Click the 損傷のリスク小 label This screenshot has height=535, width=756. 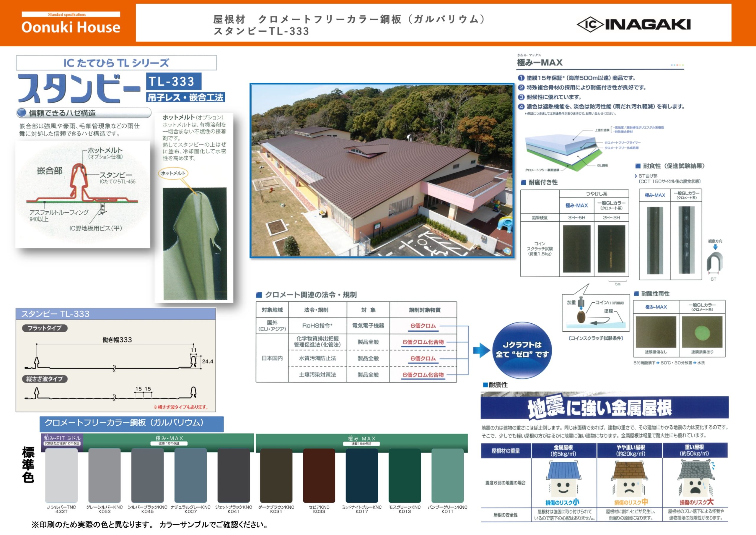562,502
